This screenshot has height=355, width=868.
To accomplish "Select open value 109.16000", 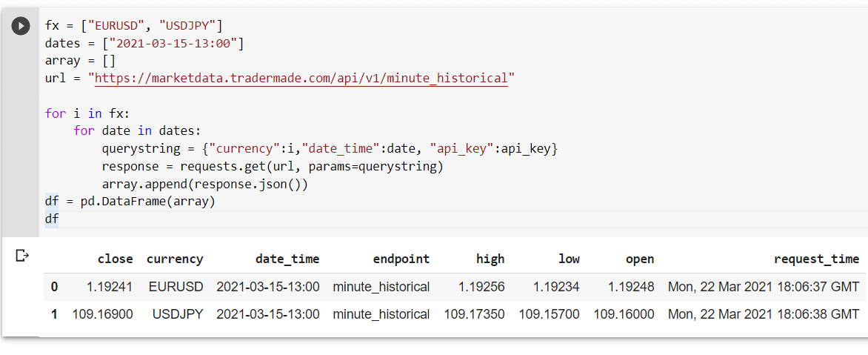I will [624, 314].
